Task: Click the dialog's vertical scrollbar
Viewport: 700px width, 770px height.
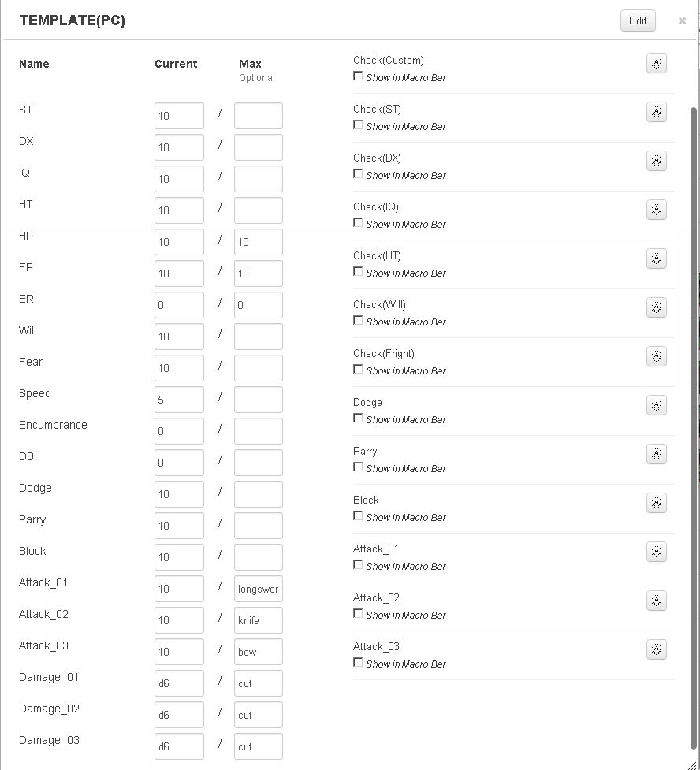Action: point(694,394)
